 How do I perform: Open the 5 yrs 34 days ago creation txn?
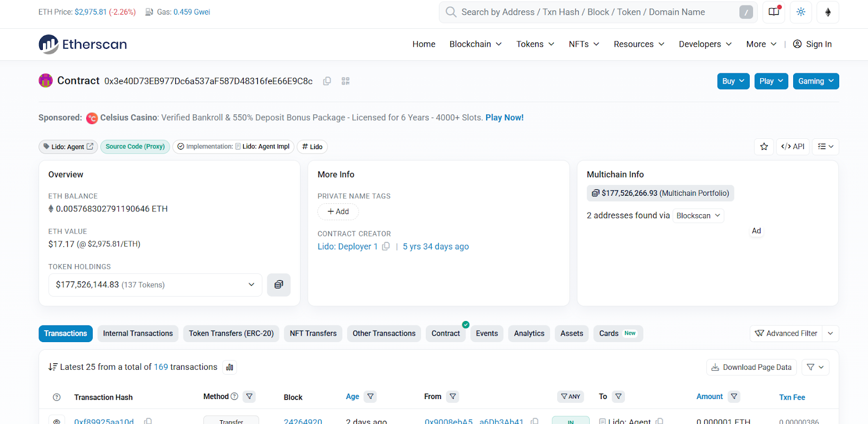pyautogui.click(x=436, y=246)
